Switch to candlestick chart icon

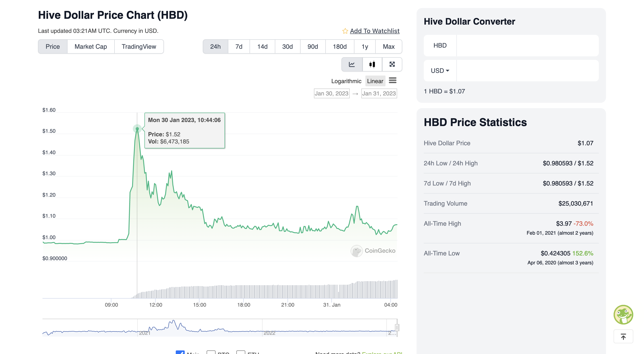pos(372,64)
